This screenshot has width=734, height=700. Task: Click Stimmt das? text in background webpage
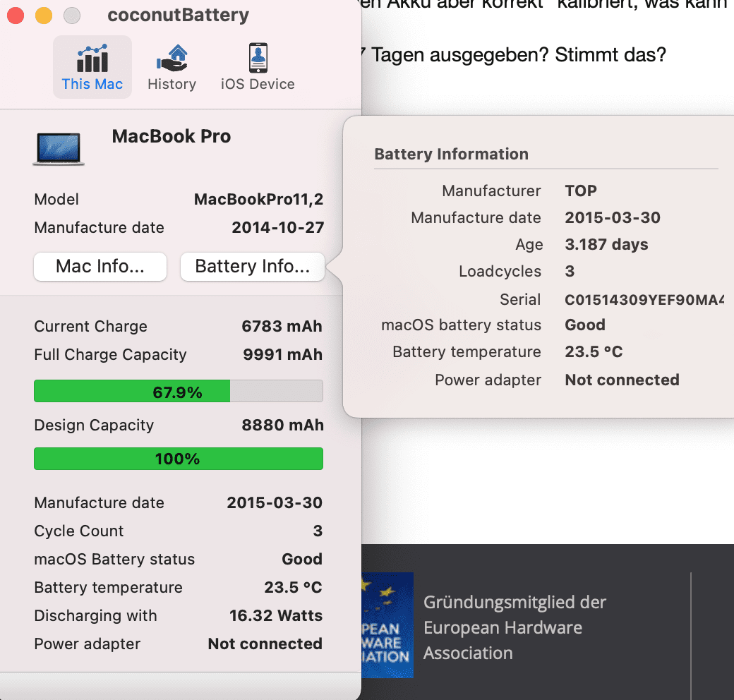click(610, 55)
